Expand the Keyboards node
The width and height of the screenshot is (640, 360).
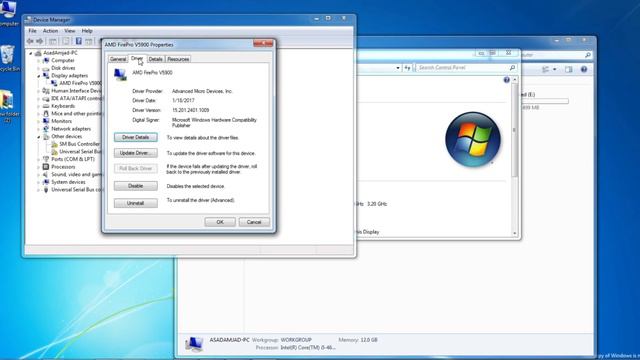(x=39, y=106)
